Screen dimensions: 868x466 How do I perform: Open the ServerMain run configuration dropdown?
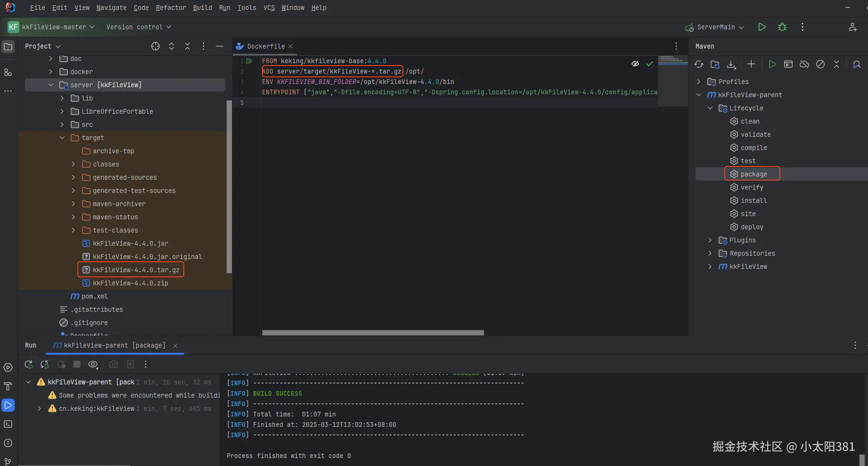pos(714,27)
